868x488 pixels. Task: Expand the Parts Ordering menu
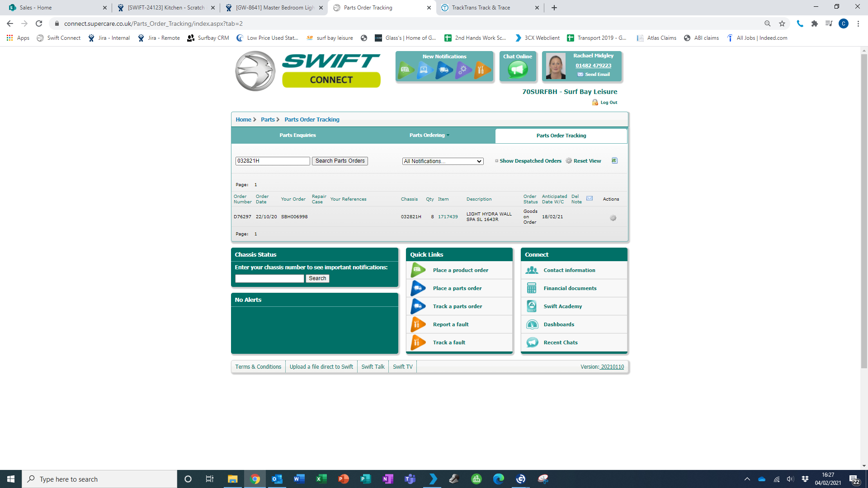coord(429,135)
